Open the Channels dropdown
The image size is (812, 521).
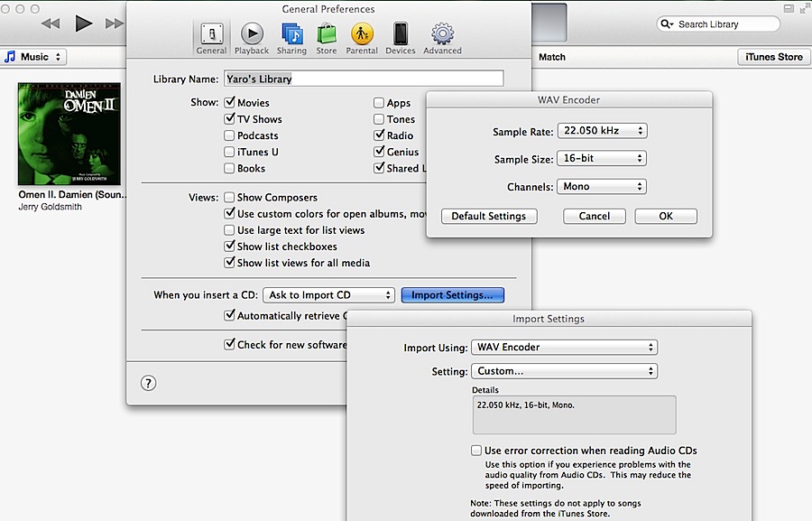(x=602, y=186)
